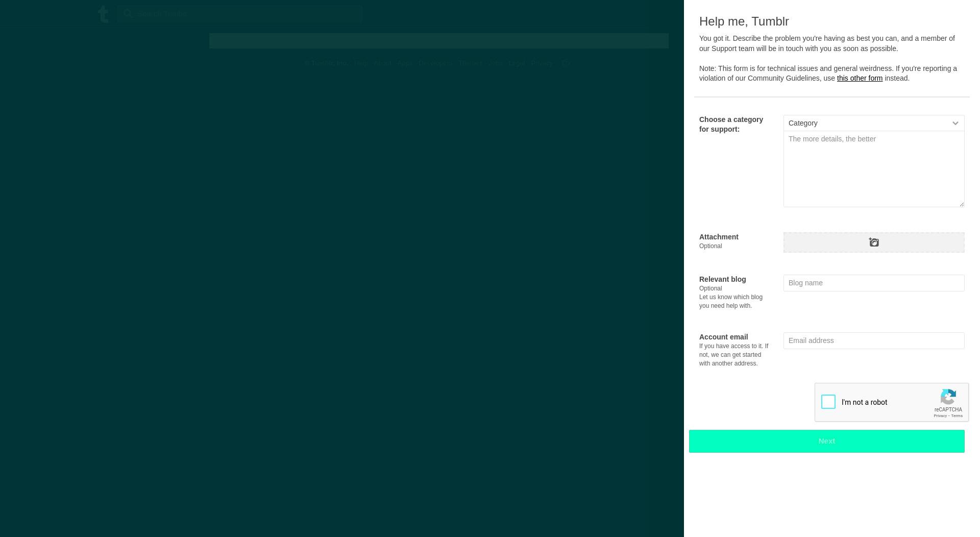Open the Category support dropdown
The width and height of the screenshot is (980, 537).
[x=874, y=123]
